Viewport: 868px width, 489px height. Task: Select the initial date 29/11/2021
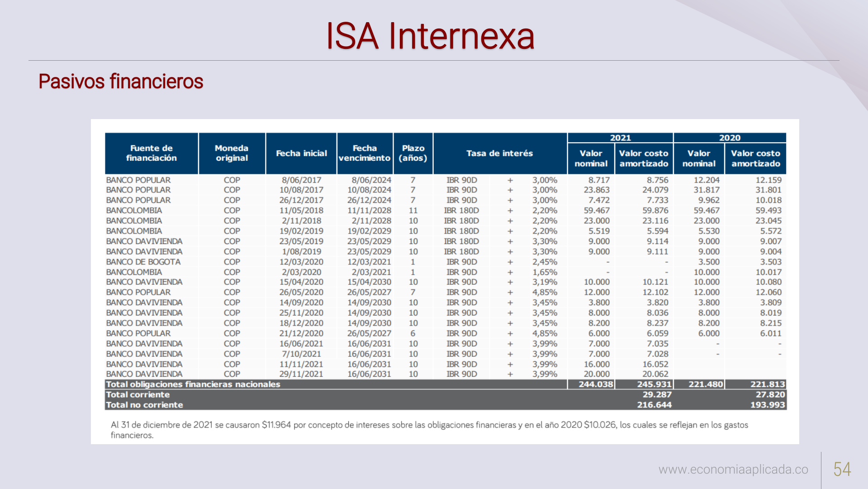[301, 374]
